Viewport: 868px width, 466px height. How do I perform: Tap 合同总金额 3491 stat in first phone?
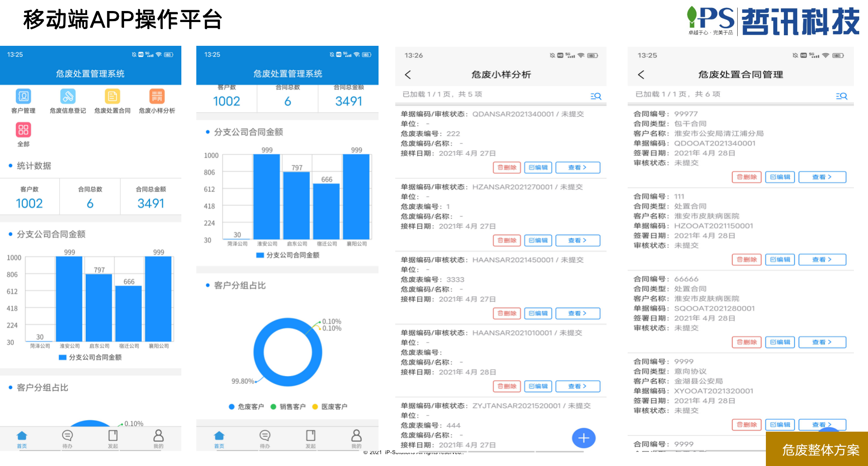(151, 197)
